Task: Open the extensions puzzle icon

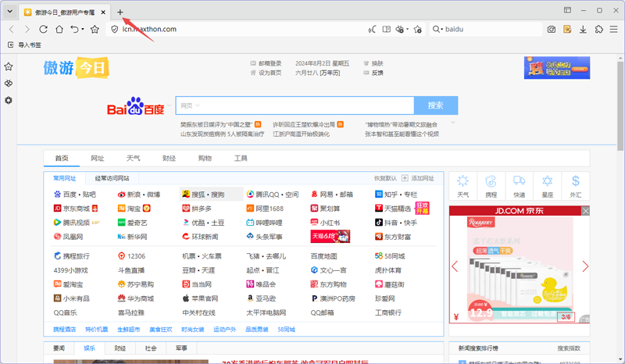Action: [x=598, y=29]
